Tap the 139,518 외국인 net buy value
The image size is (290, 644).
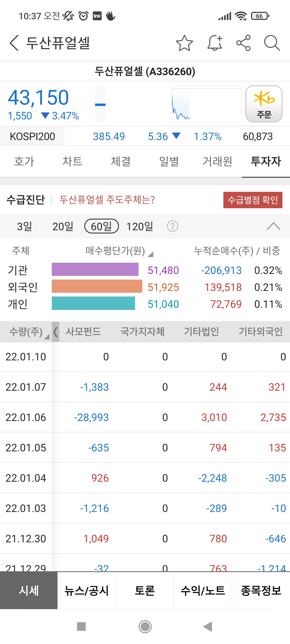223,287
